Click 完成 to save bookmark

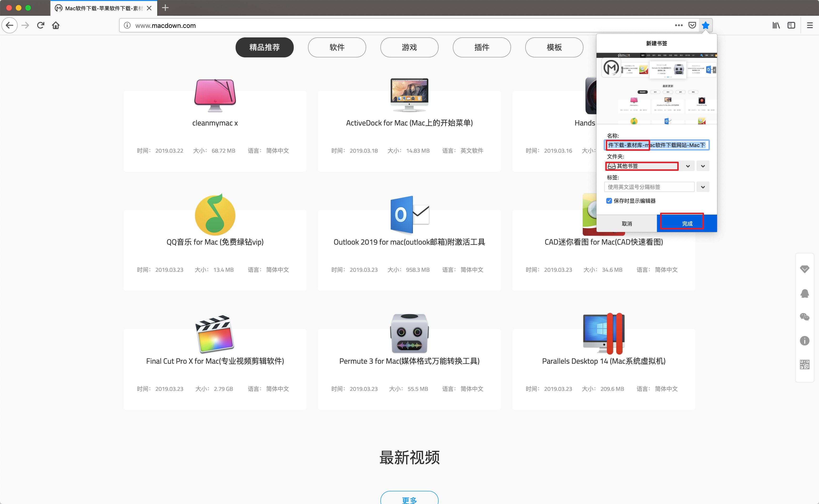687,223
